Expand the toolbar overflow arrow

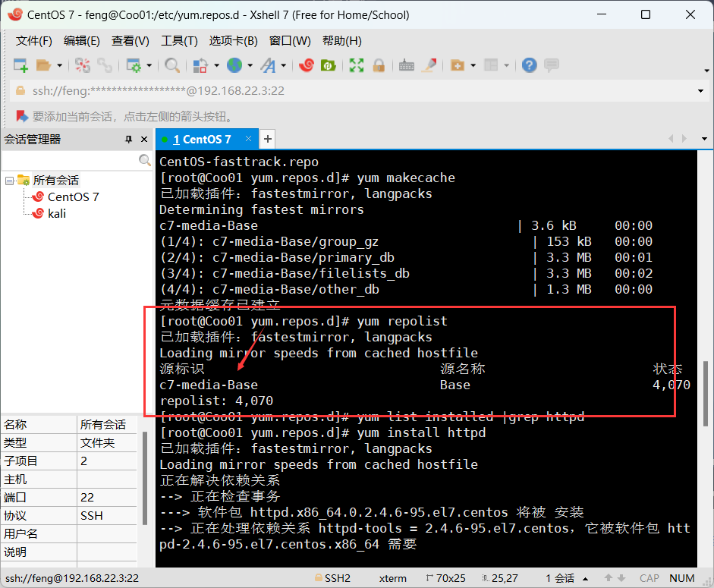tap(706, 71)
